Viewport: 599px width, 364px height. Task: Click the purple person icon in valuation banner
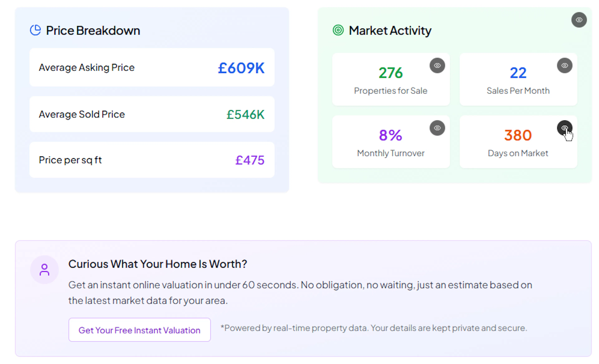point(44,270)
